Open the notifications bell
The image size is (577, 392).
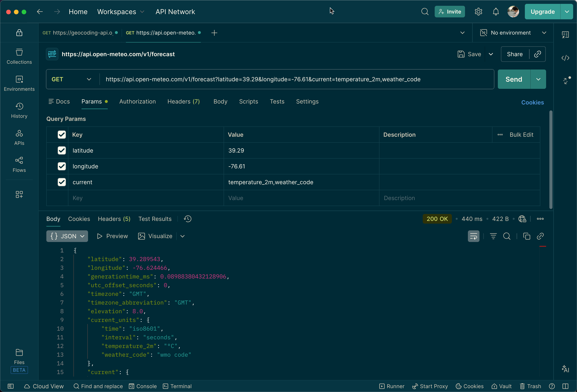496,12
